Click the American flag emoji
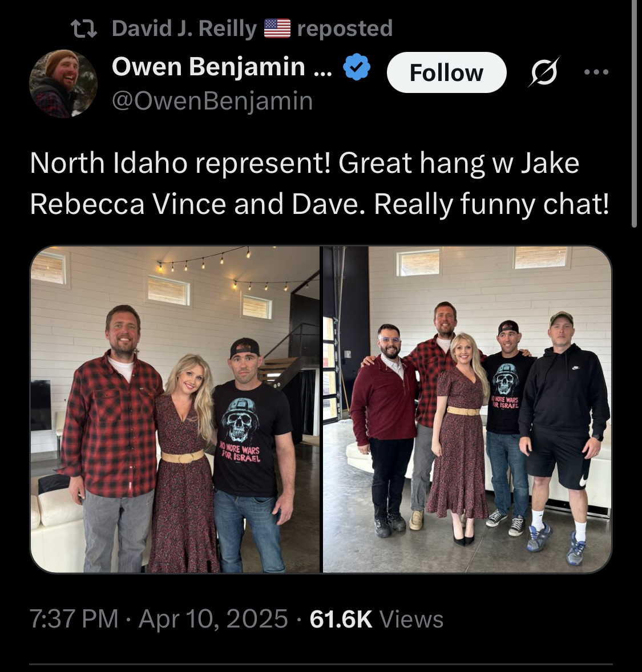Screen dimensions: 642x672 (x=277, y=29)
